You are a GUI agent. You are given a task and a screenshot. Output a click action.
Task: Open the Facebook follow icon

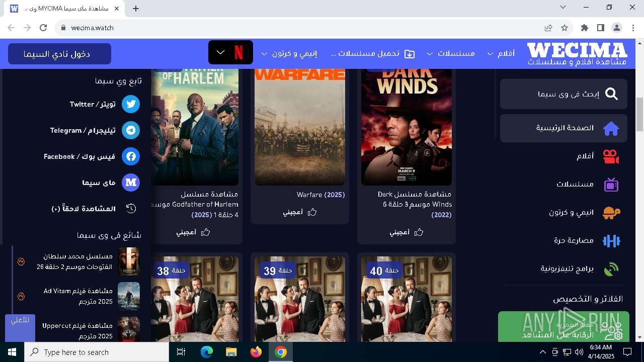pyautogui.click(x=131, y=156)
